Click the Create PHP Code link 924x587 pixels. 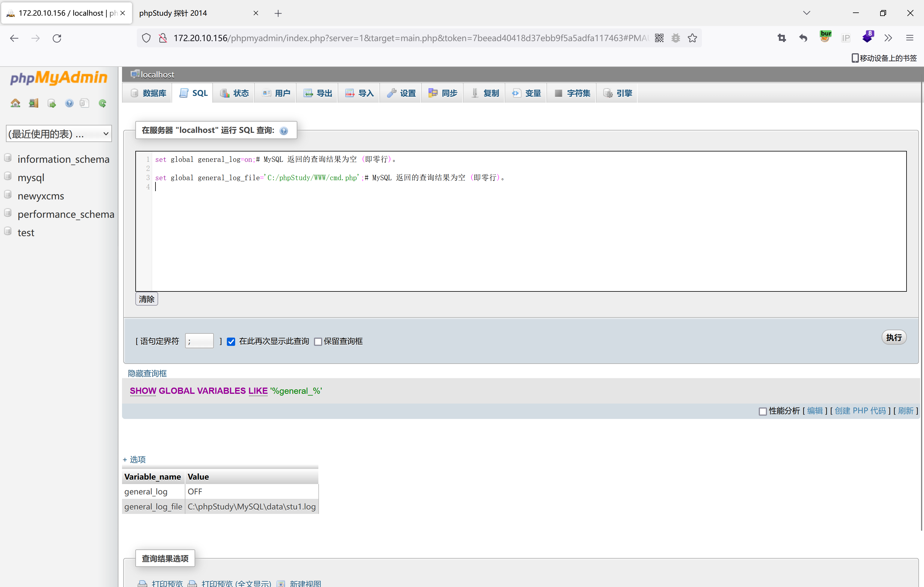pyautogui.click(x=860, y=411)
